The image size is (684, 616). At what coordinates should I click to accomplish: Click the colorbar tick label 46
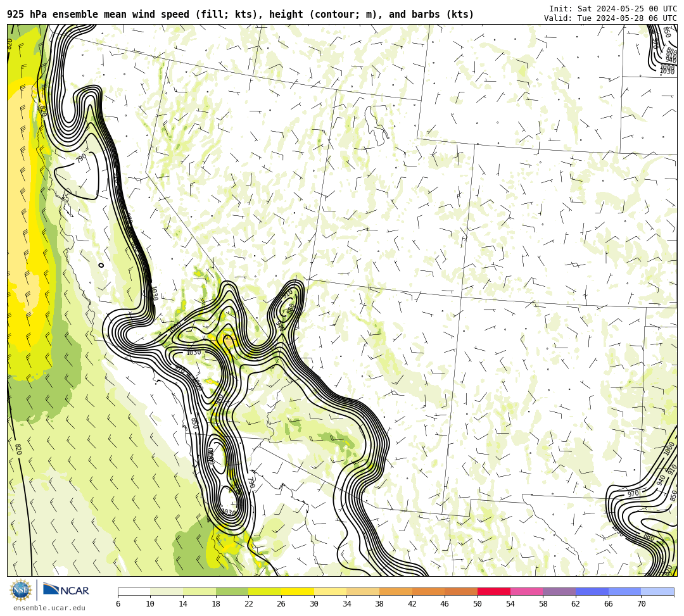(445, 604)
